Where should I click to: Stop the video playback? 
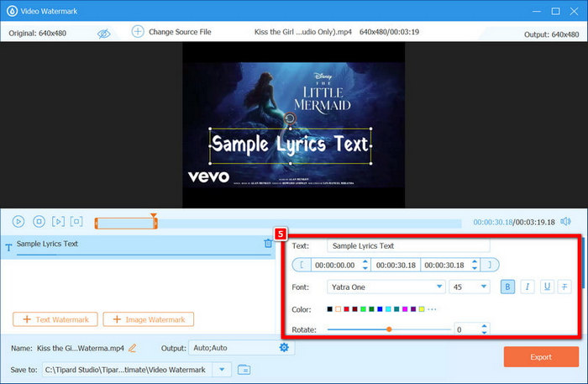pyautogui.click(x=39, y=222)
